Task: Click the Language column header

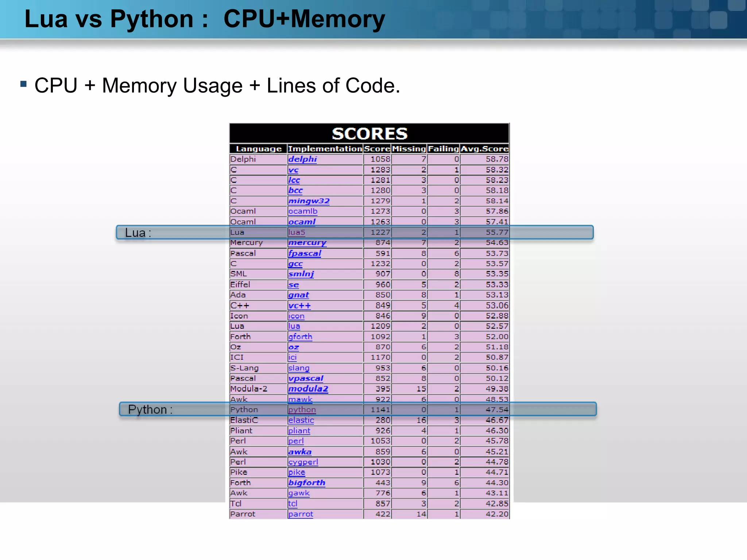Action: click(x=259, y=149)
